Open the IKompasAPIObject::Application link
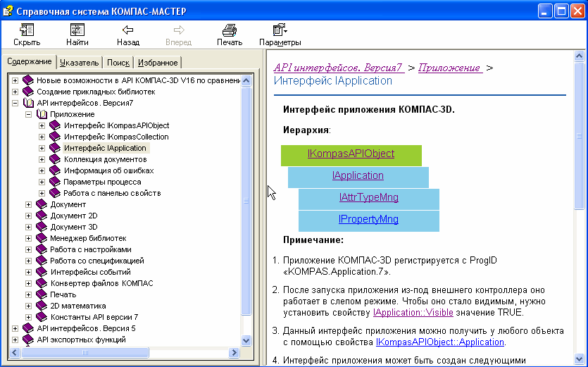Screen dimensions: 588x367 [440, 342]
